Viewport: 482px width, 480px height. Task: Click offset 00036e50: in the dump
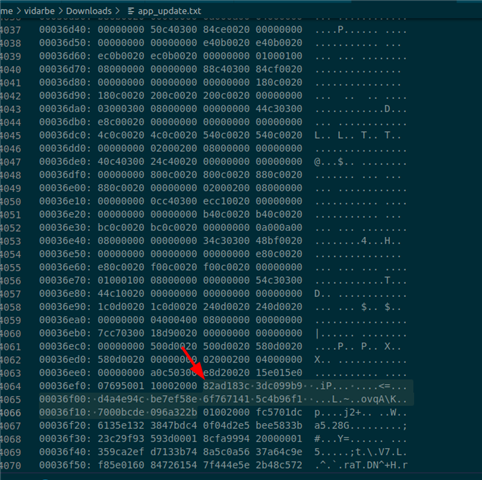point(65,254)
